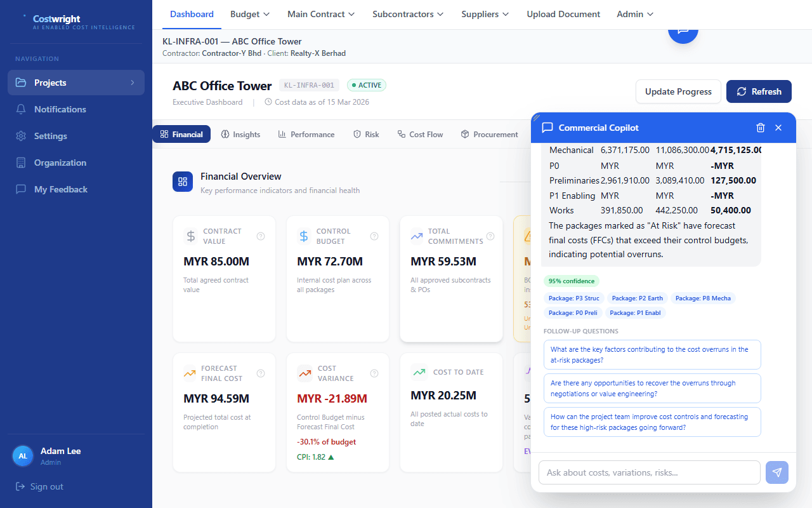Click the Package: P1 Enabl chip
Image resolution: width=812 pixels, height=508 pixels.
pyautogui.click(x=635, y=312)
